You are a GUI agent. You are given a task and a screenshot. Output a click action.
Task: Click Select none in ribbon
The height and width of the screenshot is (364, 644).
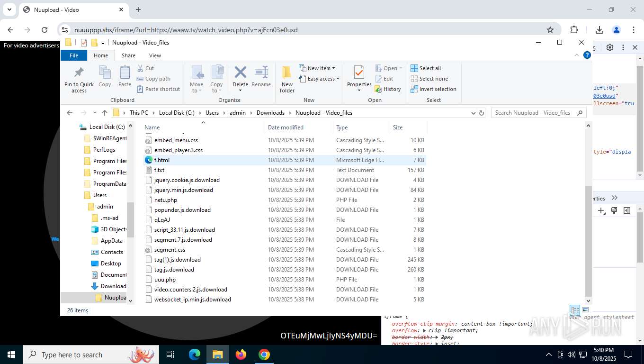(429, 79)
